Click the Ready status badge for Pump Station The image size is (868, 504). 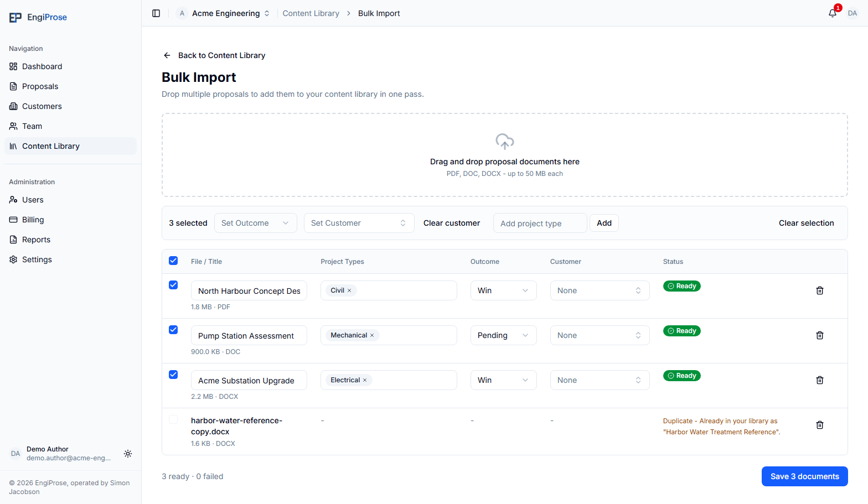(682, 331)
